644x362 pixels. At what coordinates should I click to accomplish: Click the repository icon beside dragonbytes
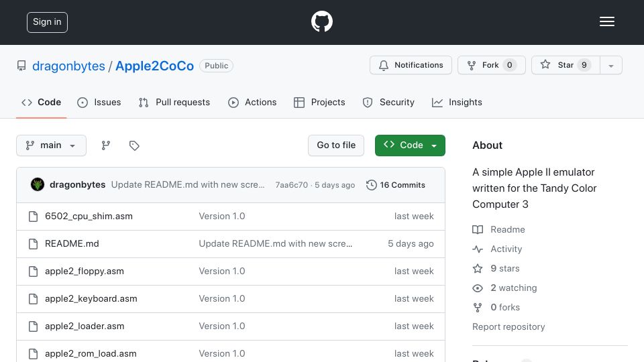pos(21,66)
